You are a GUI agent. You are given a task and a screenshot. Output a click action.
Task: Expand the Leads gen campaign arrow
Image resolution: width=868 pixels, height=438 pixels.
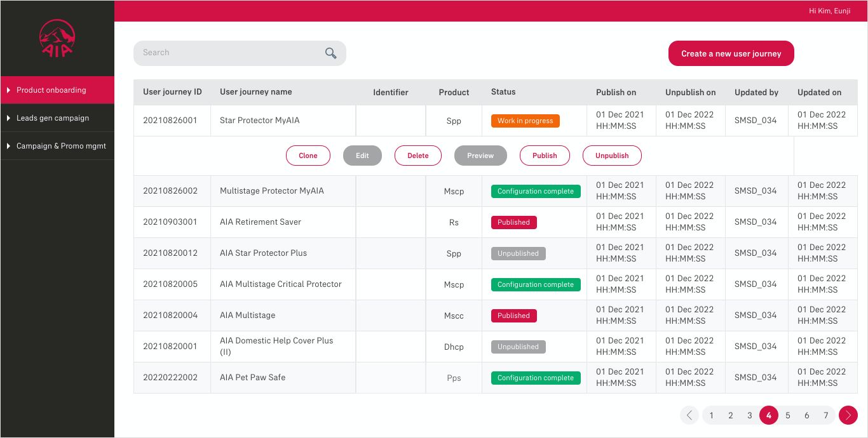(8, 118)
